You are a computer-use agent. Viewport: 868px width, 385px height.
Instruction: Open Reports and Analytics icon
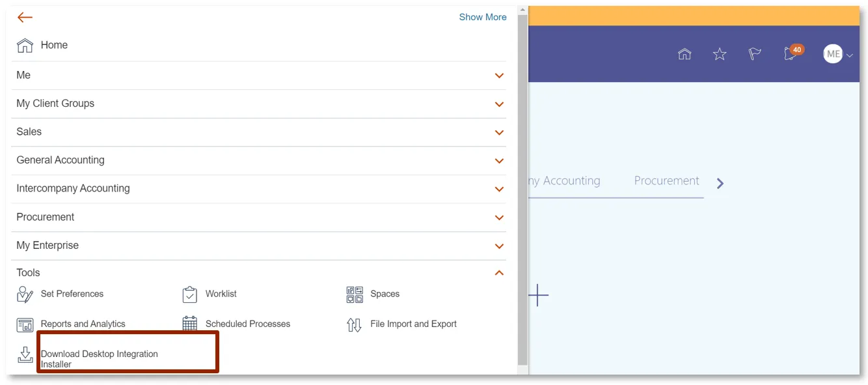[25, 324]
